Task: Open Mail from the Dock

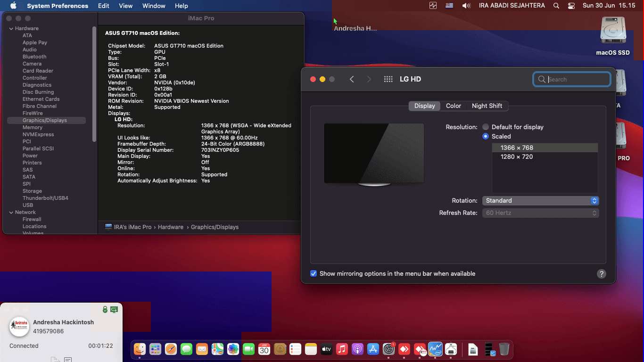Action: point(202,349)
